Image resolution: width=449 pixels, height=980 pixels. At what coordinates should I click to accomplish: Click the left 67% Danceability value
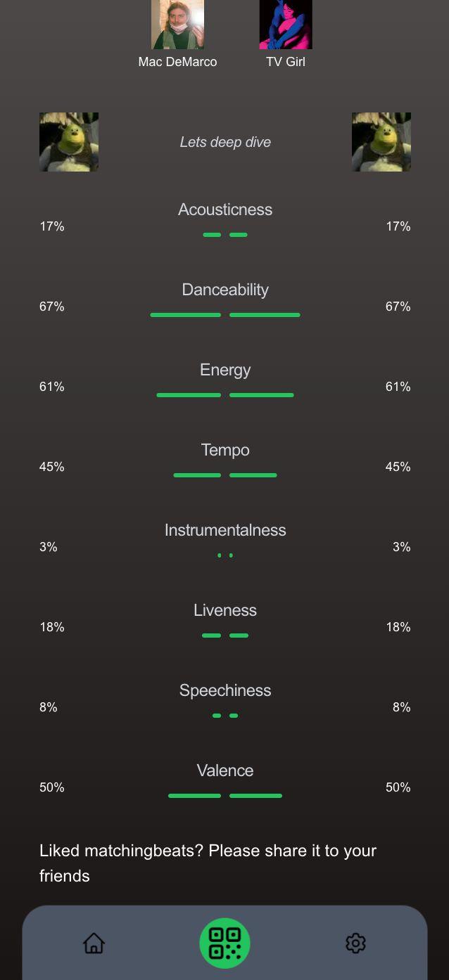tap(52, 307)
